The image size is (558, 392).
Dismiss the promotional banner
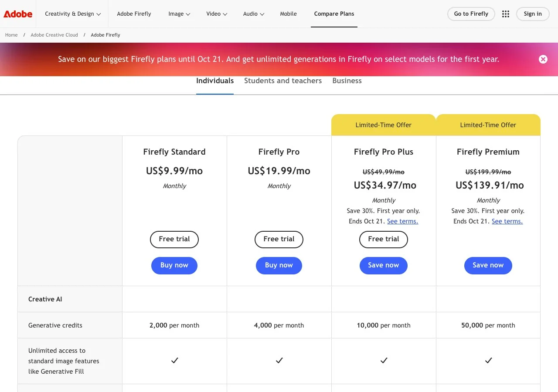click(x=543, y=59)
